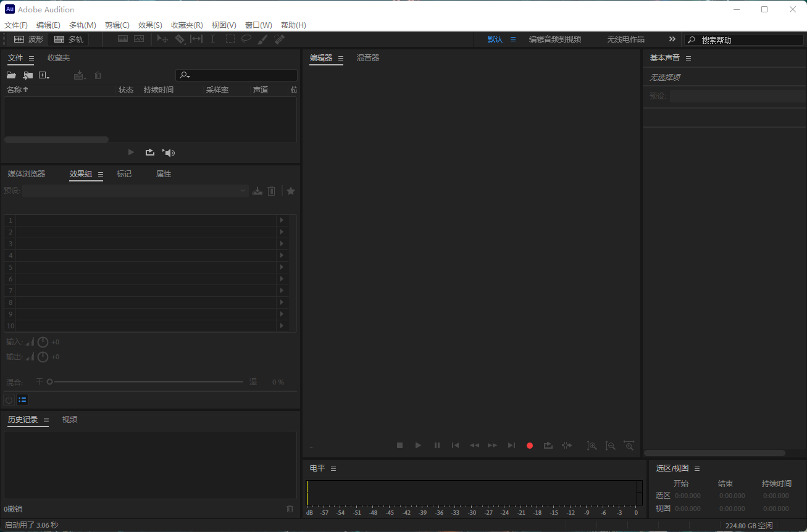Click Save Effects Preset icon
The height and width of the screenshot is (532, 807).
[x=257, y=191]
